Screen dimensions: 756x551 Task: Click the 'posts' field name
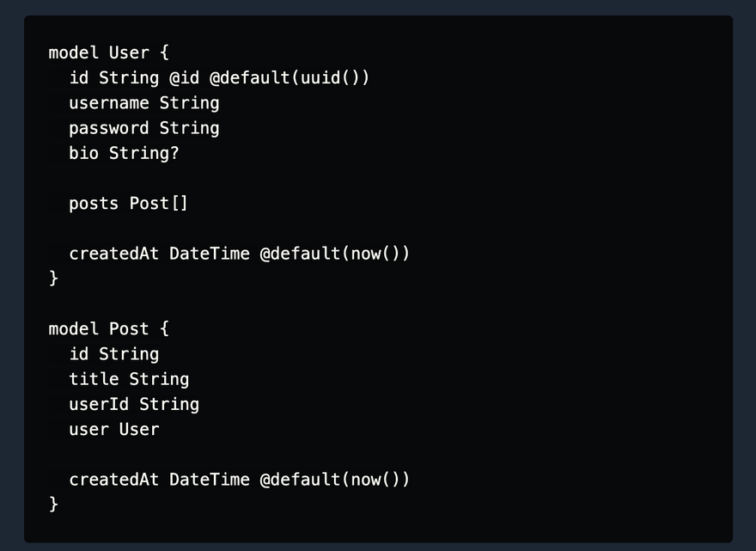coord(94,204)
